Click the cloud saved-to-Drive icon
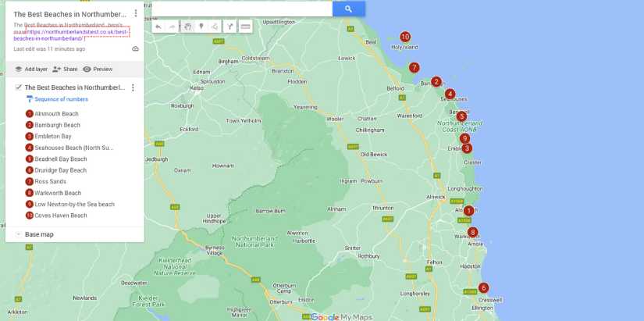 135,48
